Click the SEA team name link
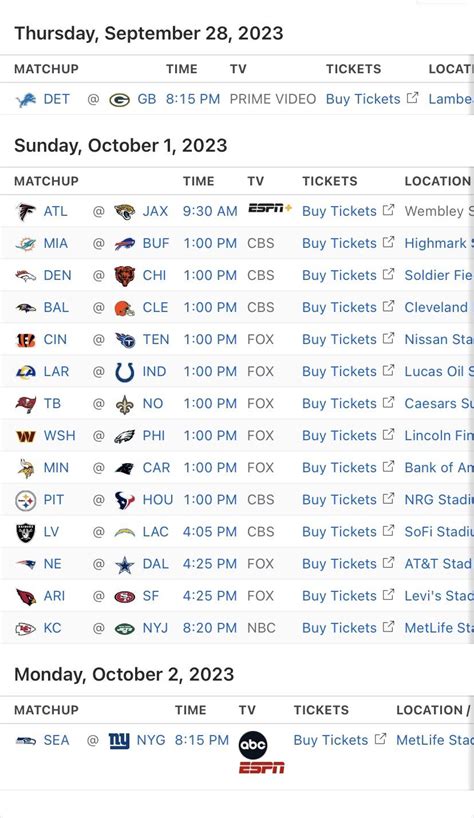Image resolution: width=474 pixels, height=818 pixels. (56, 740)
